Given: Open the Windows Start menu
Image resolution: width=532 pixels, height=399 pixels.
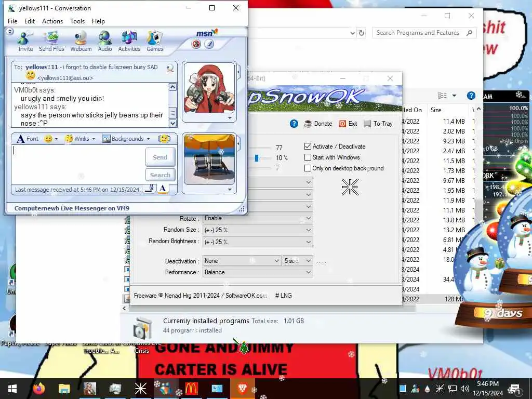Looking at the screenshot, I should pyautogui.click(x=12, y=389).
